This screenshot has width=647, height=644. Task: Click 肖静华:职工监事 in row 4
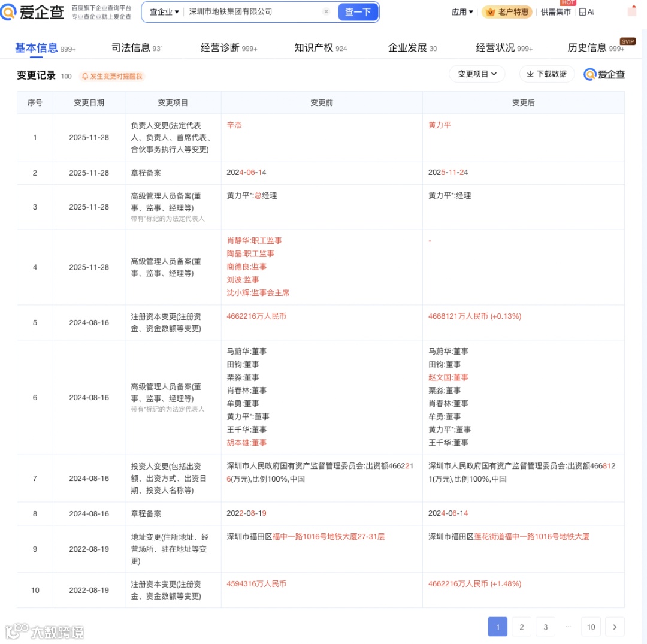click(254, 240)
